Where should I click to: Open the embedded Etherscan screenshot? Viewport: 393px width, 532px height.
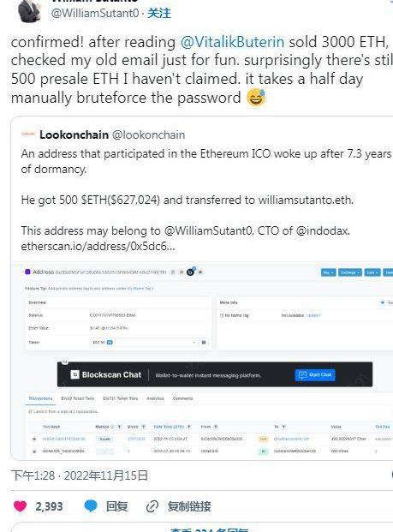click(202, 361)
